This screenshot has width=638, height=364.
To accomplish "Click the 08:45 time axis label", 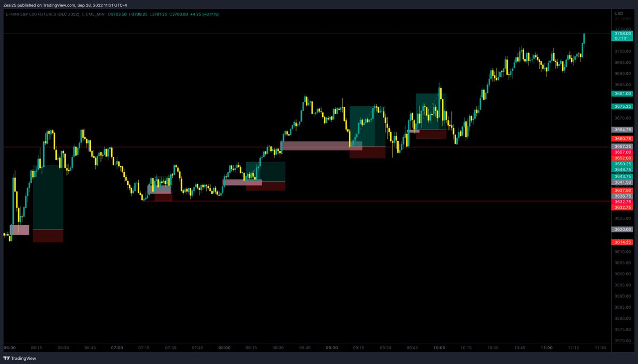I will [x=305, y=348].
